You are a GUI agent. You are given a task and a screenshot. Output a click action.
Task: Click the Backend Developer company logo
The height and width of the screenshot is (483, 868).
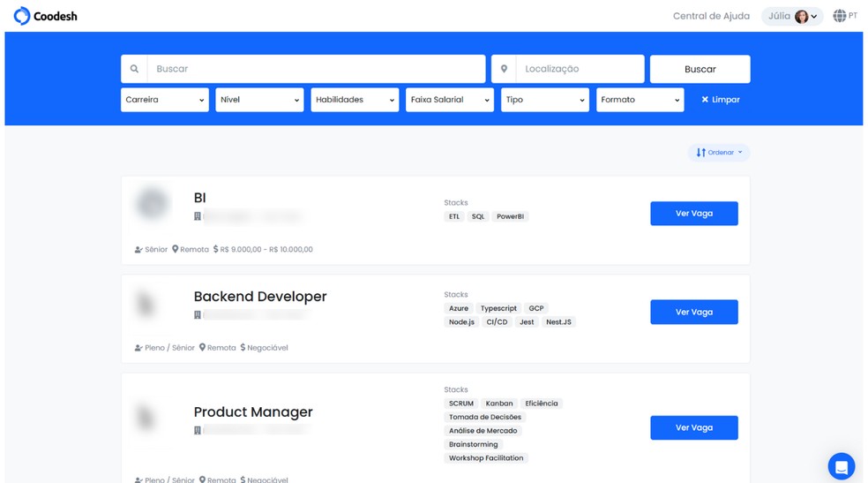click(146, 304)
